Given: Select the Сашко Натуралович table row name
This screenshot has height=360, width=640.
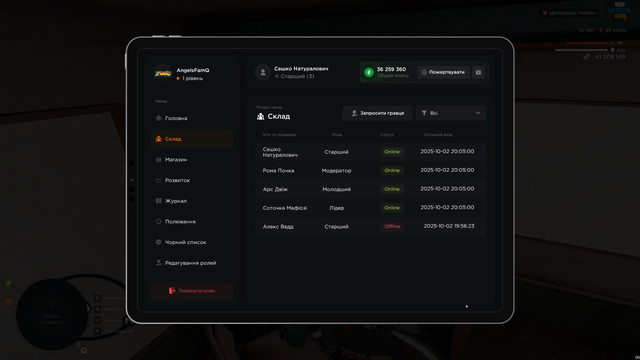Looking at the screenshot, I should 280,152.
